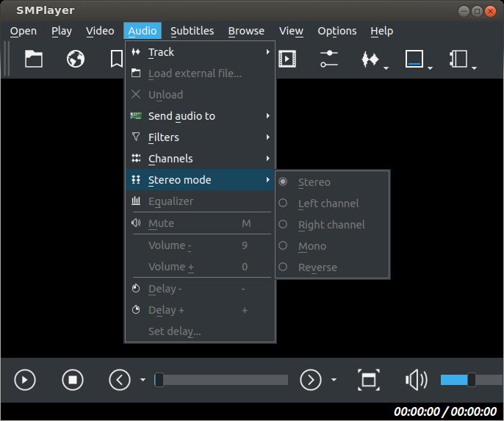Open the rewind options dropdown arrow
504x421 pixels.
tap(143, 381)
